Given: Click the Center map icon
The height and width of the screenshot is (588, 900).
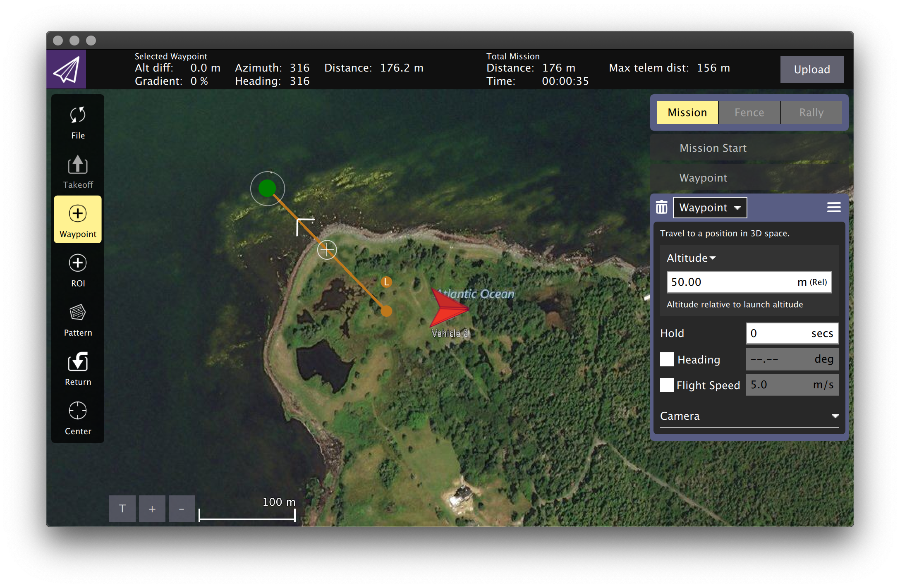Looking at the screenshot, I should coord(77,417).
